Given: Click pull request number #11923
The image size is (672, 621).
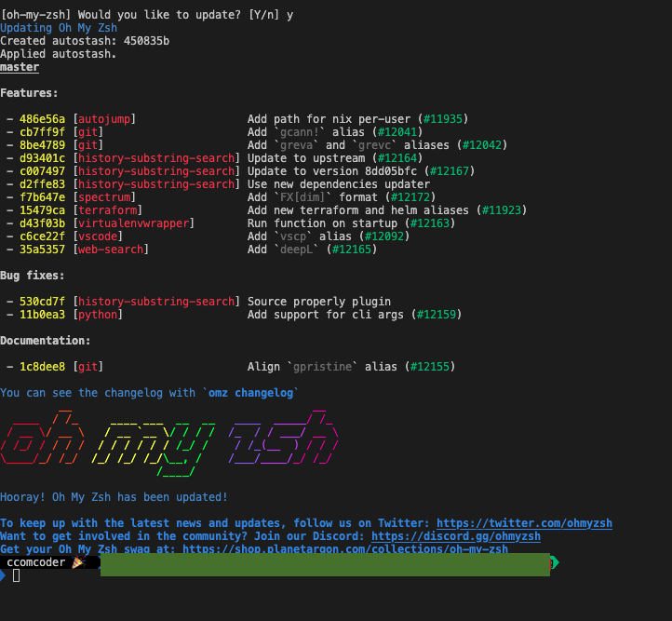Looking at the screenshot, I should click(x=502, y=210).
